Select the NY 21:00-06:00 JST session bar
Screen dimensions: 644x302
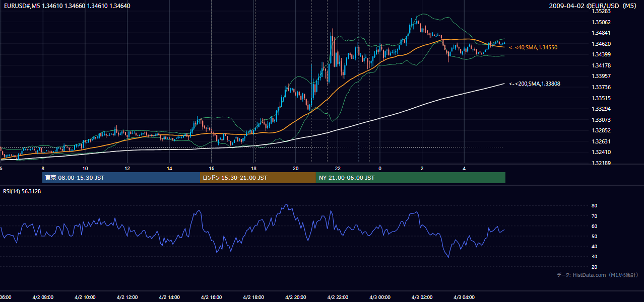411,178
